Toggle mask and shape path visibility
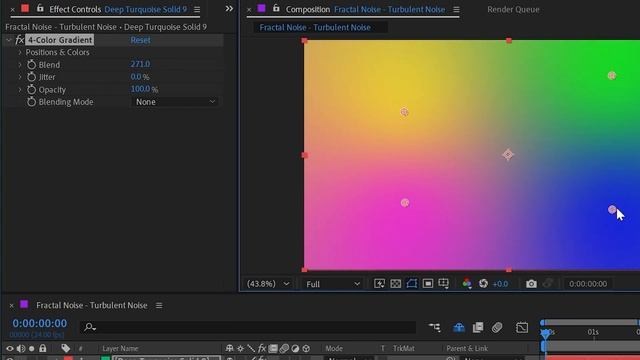The width and height of the screenshot is (640, 360). pyautogui.click(x=411, y=284)
